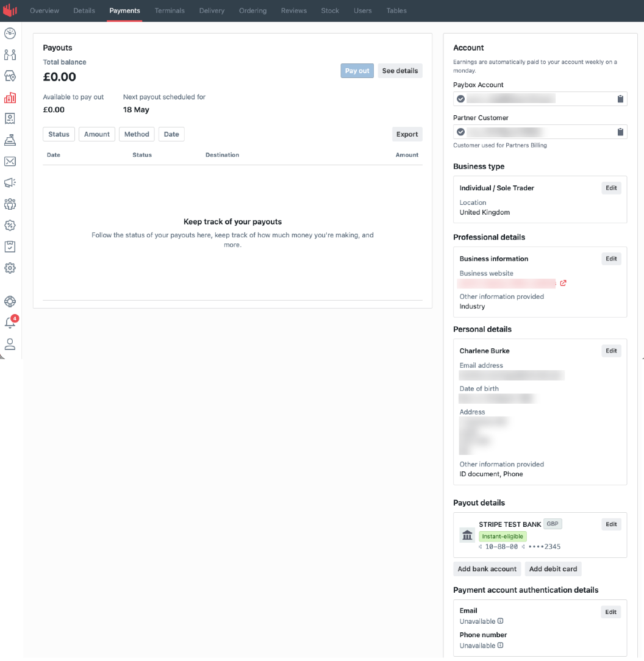Click the Date column header
This screenshot has width=644, height=661.
point(54,155)
